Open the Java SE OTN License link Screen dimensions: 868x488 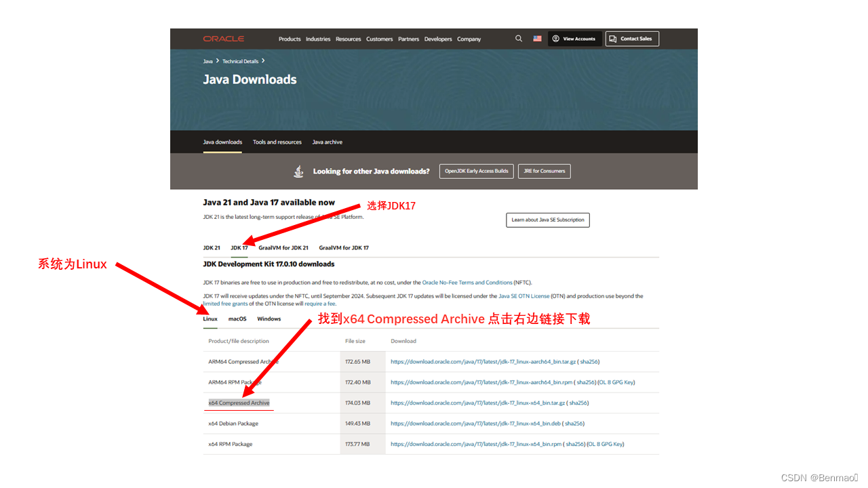pyautogui.click(x=524, y=296)
